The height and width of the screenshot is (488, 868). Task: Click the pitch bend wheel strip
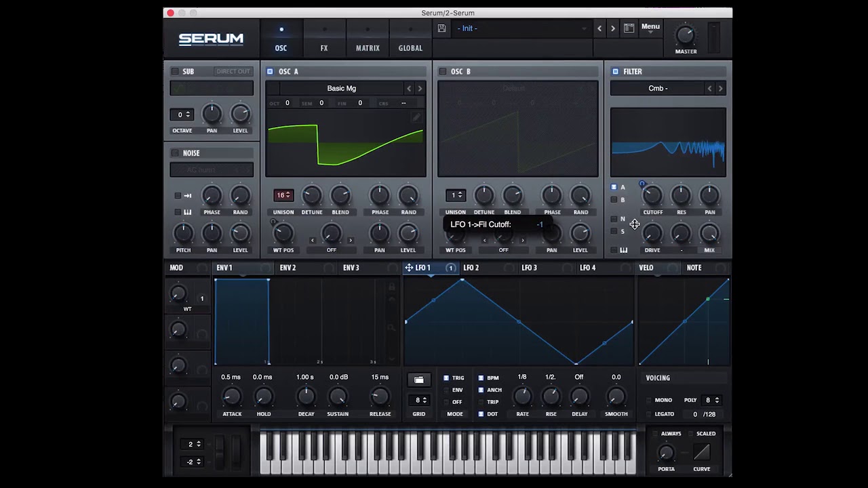tap(219, 453)
